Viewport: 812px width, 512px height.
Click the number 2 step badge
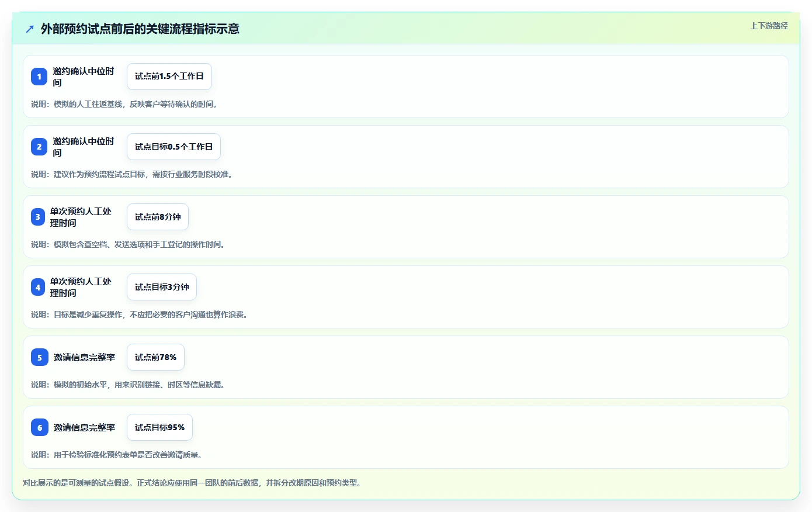point(39,147)
